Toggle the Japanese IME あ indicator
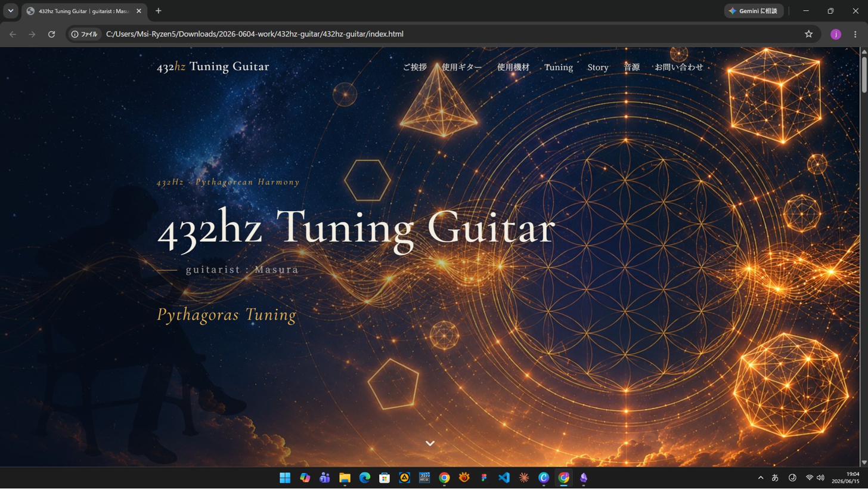868x501 pixels. 776,478
